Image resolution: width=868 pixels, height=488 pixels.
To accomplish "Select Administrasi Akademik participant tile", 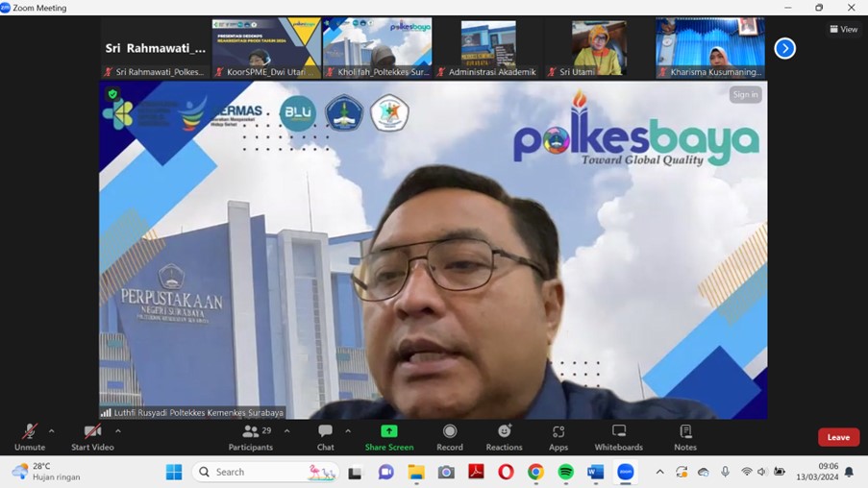I will (x=488, y=48).
